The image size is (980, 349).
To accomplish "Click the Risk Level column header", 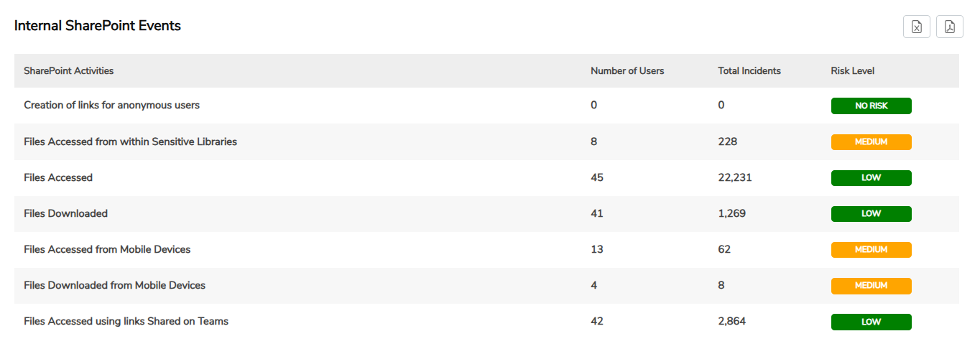I will pos(852,71).
